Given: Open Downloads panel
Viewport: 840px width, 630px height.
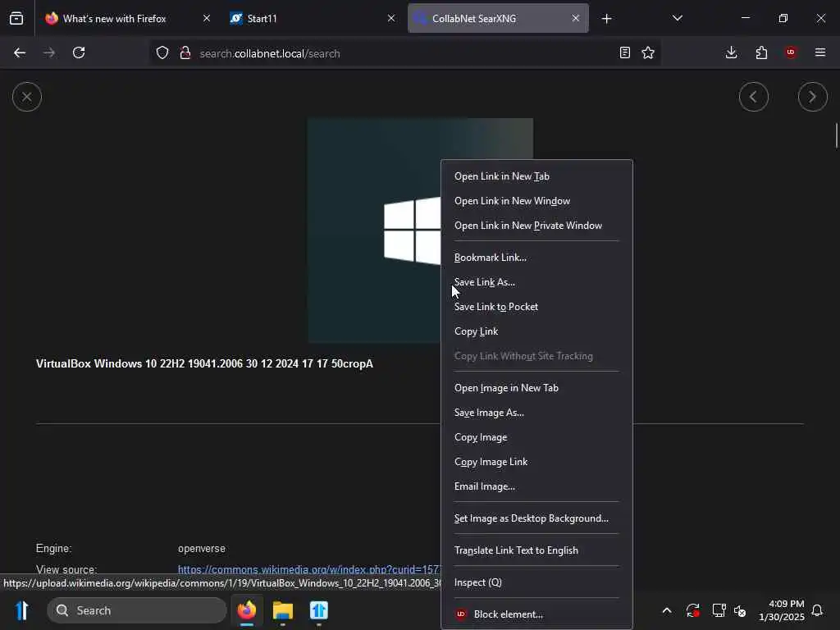Looking at the screenshot, I should coord(731,52).
